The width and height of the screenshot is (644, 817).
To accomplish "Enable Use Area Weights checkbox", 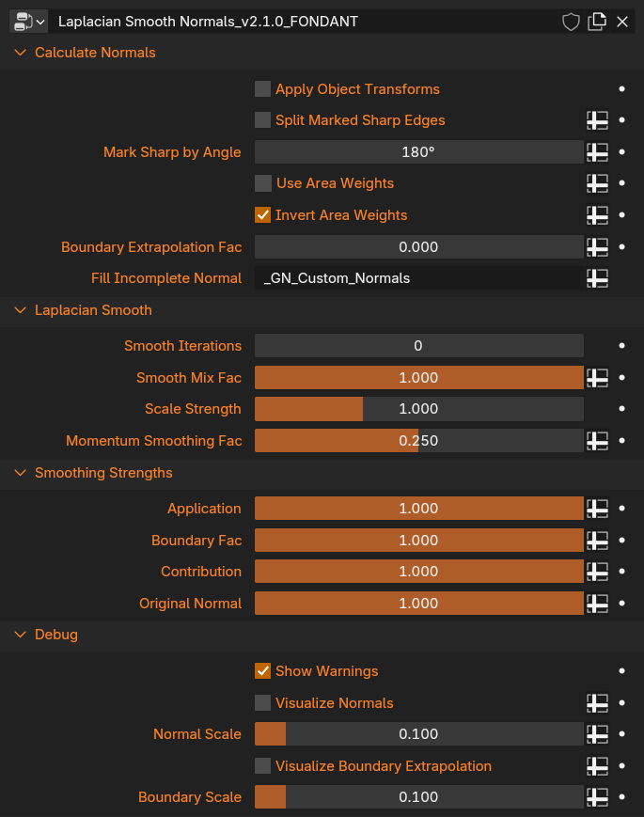I will coord(262,183).
